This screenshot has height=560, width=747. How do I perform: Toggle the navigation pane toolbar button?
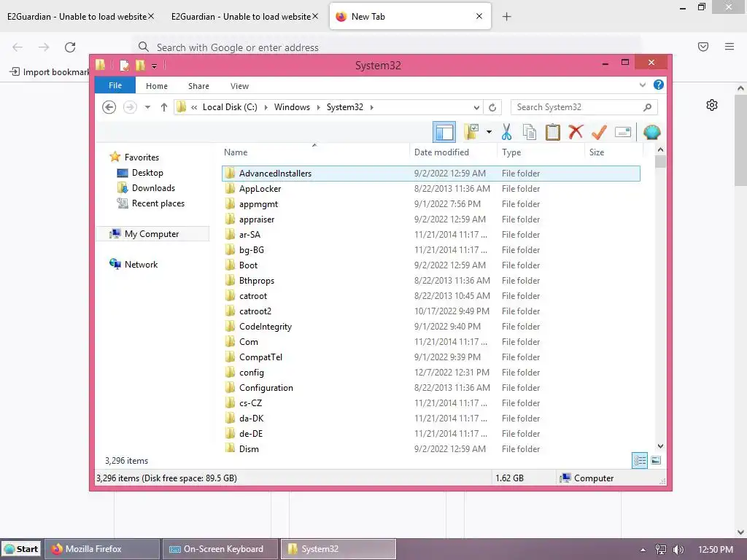(x=444, y=132)
